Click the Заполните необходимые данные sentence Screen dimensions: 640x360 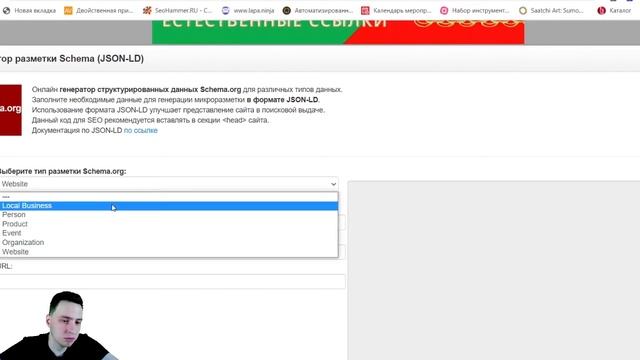coord(176,100)
